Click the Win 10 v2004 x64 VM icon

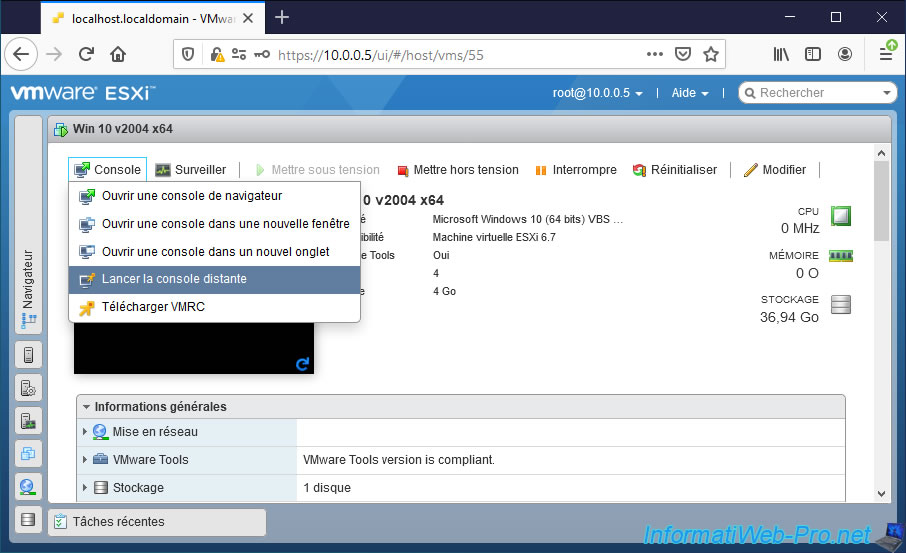click(x=61, y=129)
